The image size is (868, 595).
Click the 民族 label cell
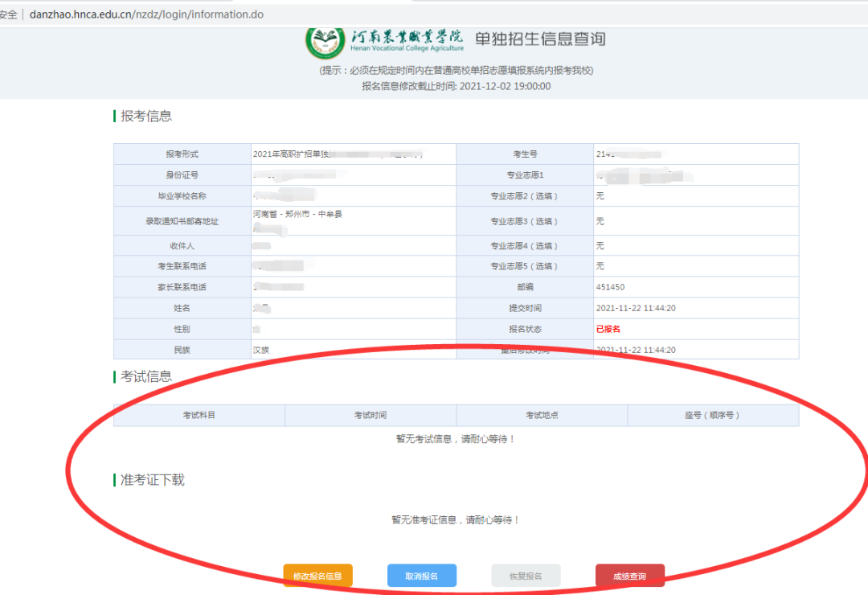[x=182, y=350]
